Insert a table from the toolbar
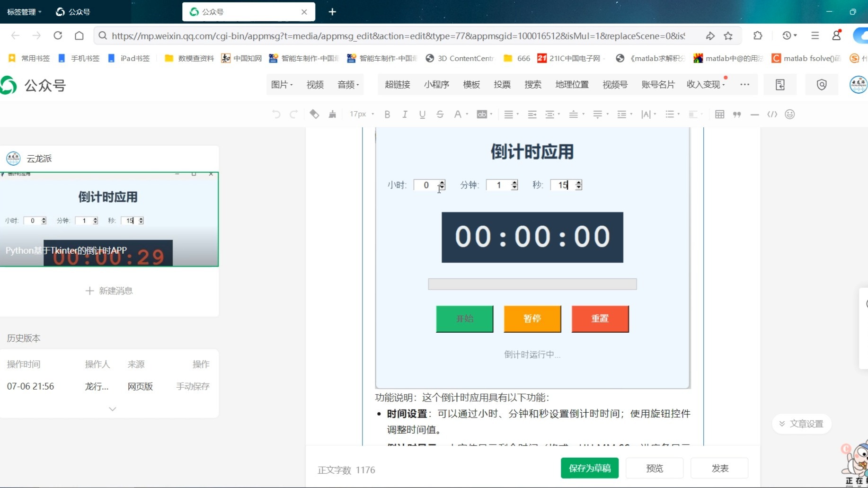 click(x=719, y=114)
